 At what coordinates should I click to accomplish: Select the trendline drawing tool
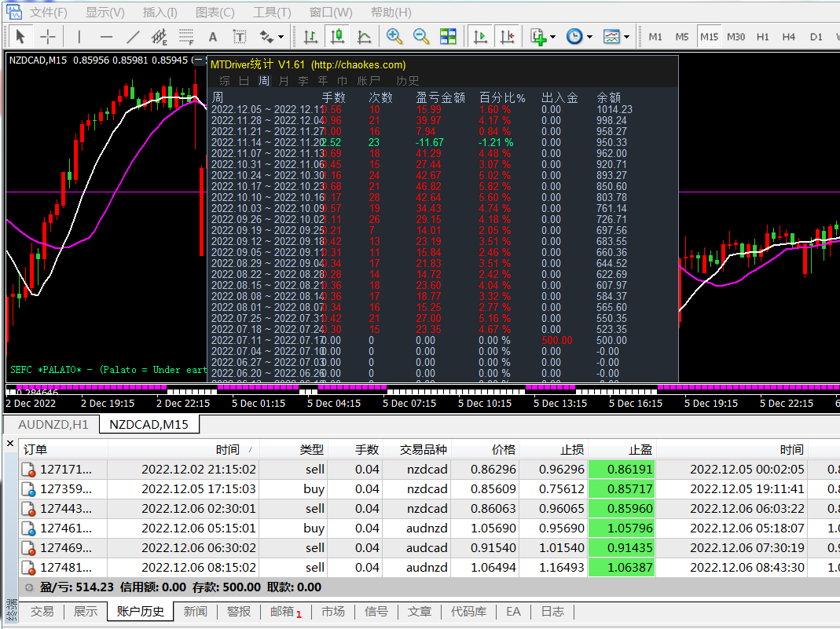point(133,37)
